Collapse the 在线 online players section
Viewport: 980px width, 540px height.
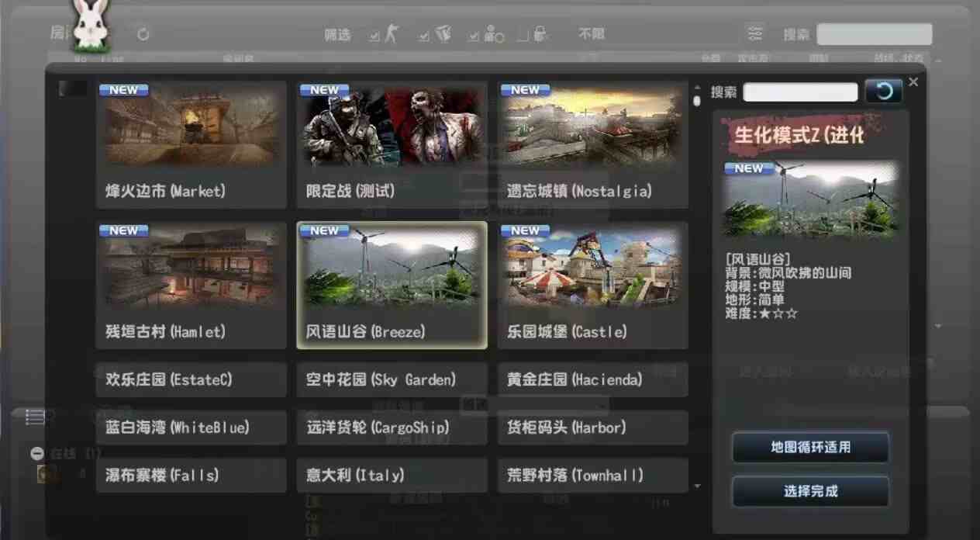point(35,452)
